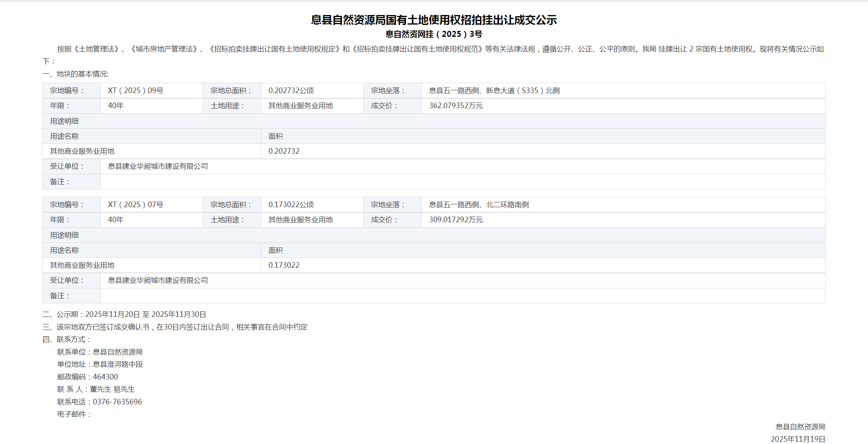Click the 面积 column header in the 09号 table
The image size is (868, 444).
[x=275, y=136]
